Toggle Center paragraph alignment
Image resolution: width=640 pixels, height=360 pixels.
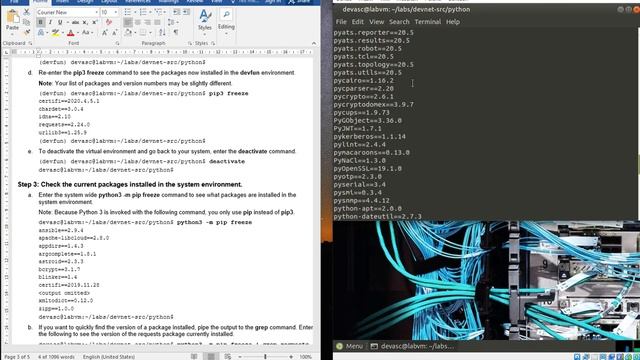click(138, 22)
